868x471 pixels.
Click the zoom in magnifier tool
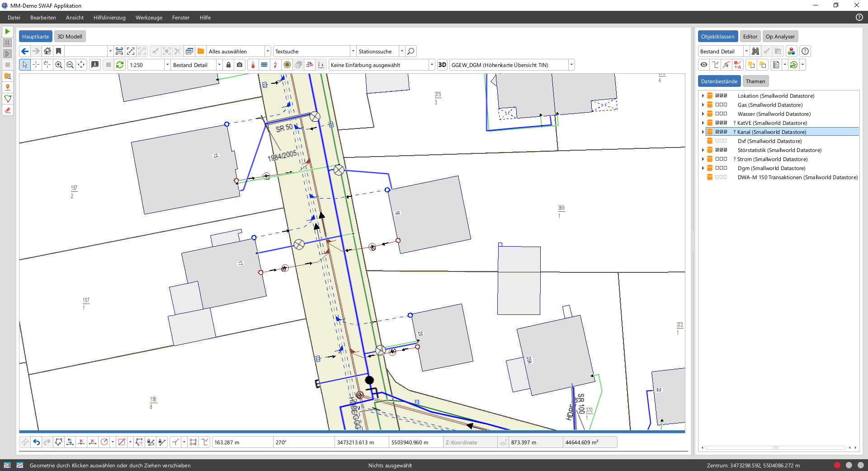pyautogui.click(x=59, y=65)
